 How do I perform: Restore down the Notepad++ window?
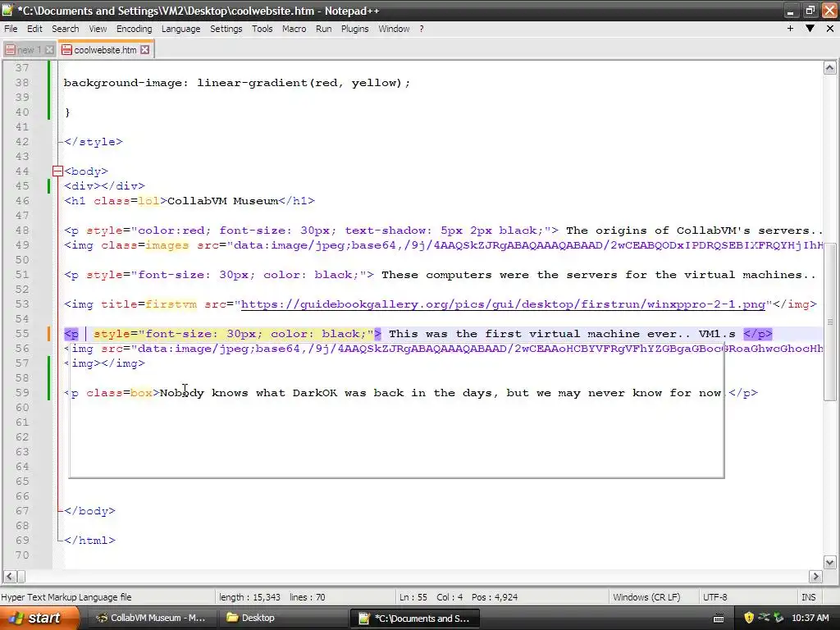[x=810, y=11]
